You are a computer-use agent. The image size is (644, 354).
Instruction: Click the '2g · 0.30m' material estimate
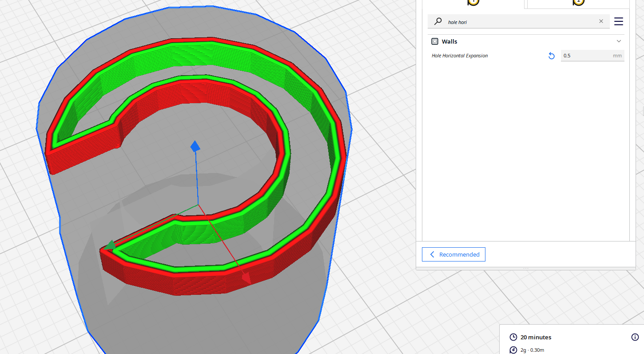[532, 350]
